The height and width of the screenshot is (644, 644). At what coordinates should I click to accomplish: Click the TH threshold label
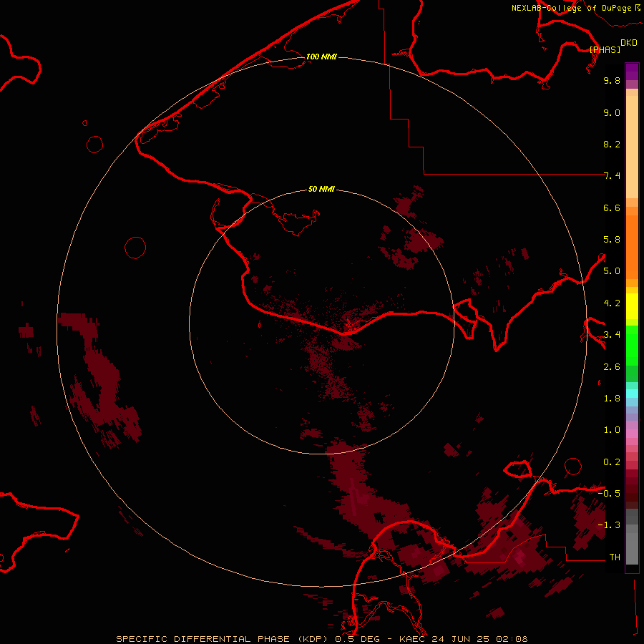[615, 557]
